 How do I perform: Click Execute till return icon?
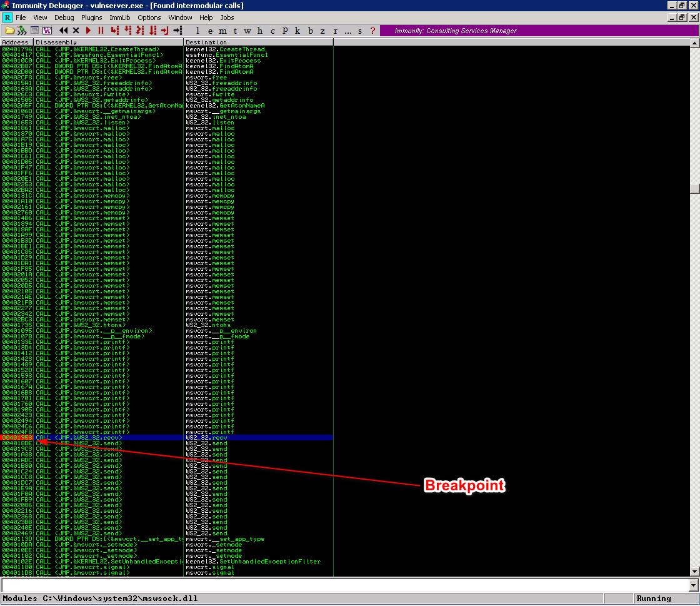click(165, 31)
